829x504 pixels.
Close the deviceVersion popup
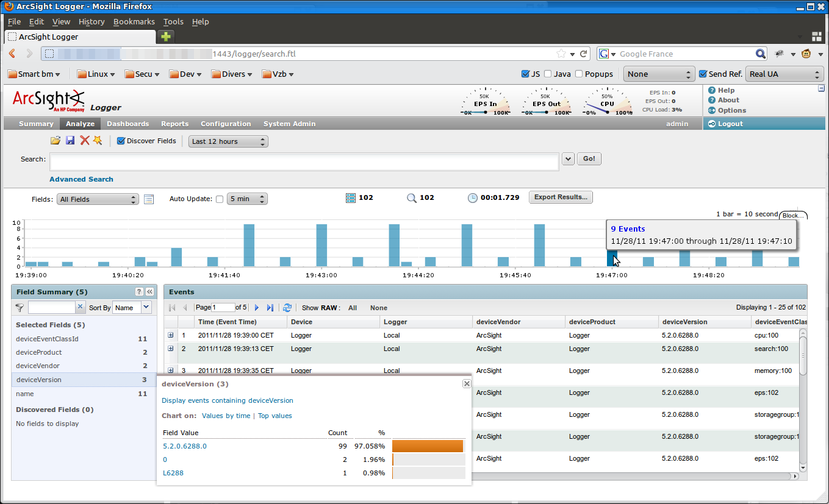(467, 383)
